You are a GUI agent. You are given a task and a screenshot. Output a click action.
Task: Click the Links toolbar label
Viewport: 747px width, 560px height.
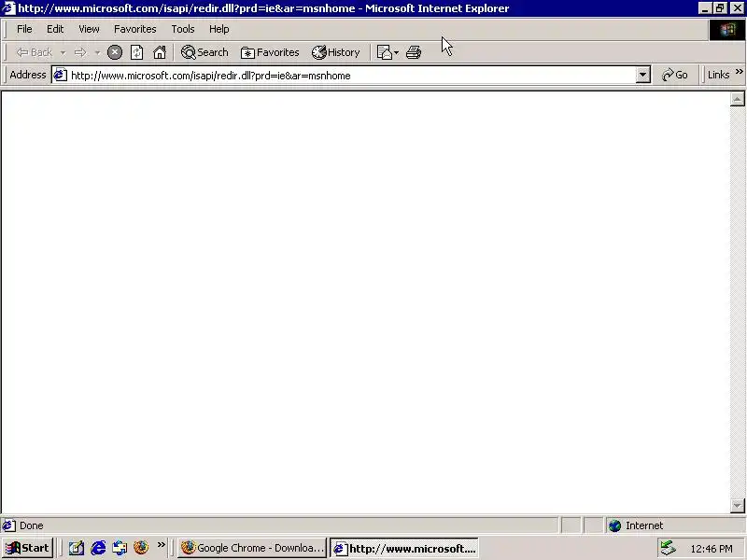(718, 75)
